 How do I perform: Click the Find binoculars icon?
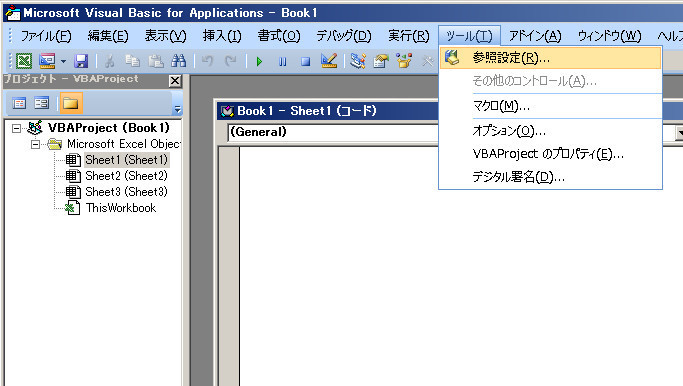coord(179,61)
